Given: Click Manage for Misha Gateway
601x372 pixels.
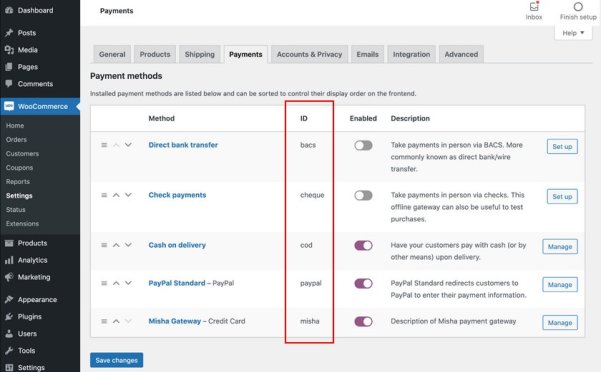Looking at the screenshot, I should [560, 323].
